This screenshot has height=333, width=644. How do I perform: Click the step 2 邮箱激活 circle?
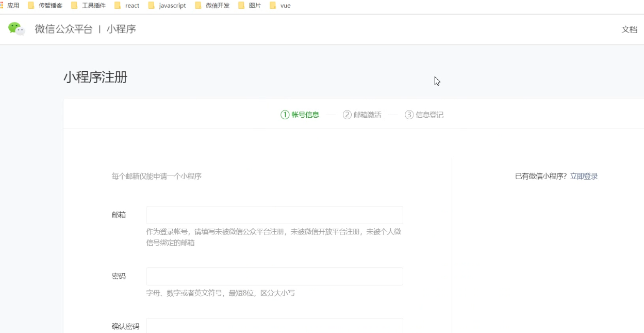(x=346, y=115)
